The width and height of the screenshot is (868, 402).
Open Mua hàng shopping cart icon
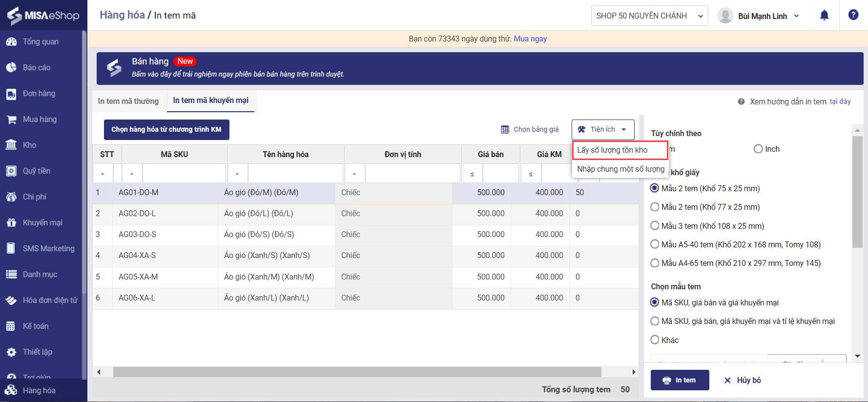tap(11, 120)
